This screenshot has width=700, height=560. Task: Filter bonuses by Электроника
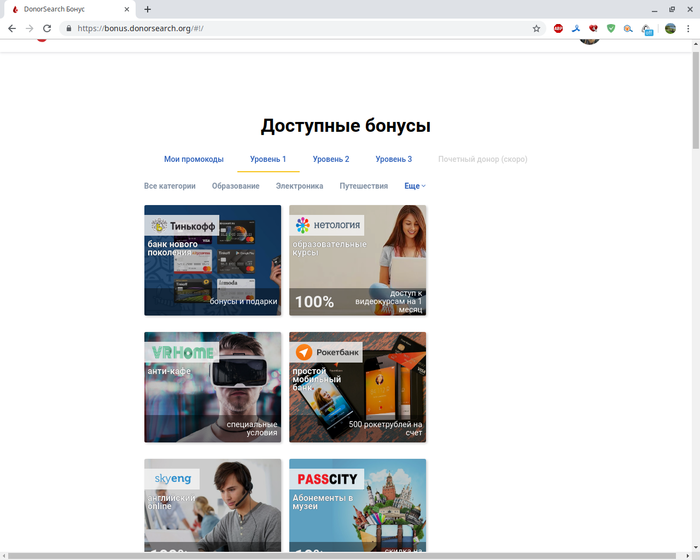[x=300, y=186]
